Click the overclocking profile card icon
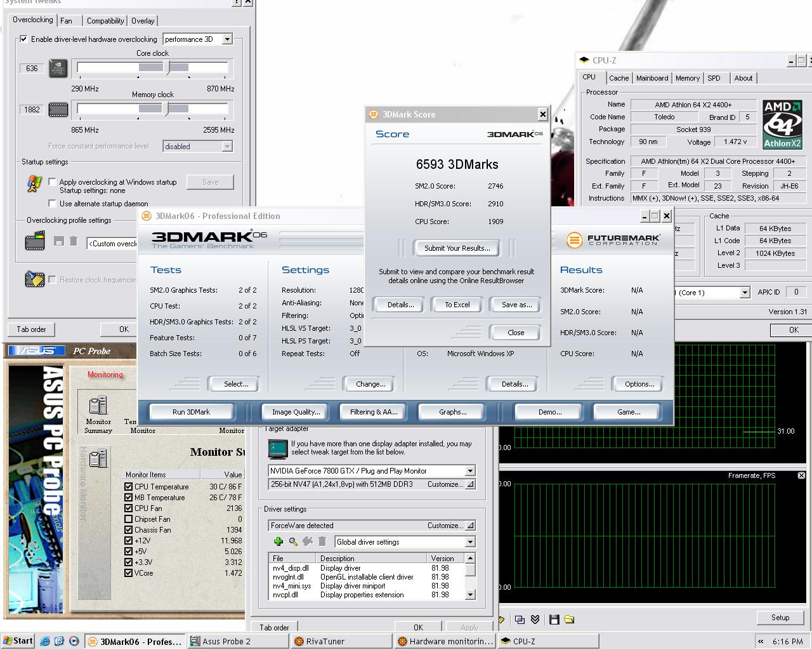 click(x=35, y=241)
